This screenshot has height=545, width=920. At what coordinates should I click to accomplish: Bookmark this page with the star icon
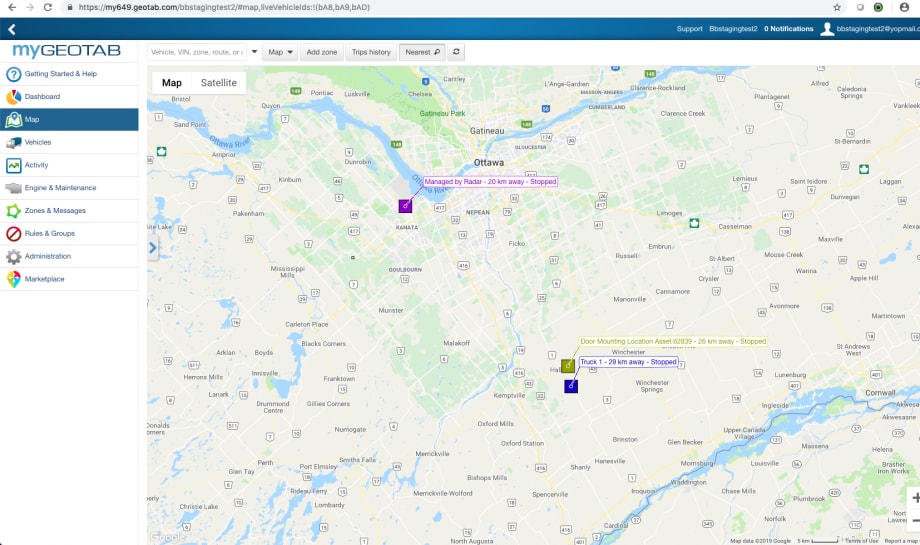pos(837,7)
